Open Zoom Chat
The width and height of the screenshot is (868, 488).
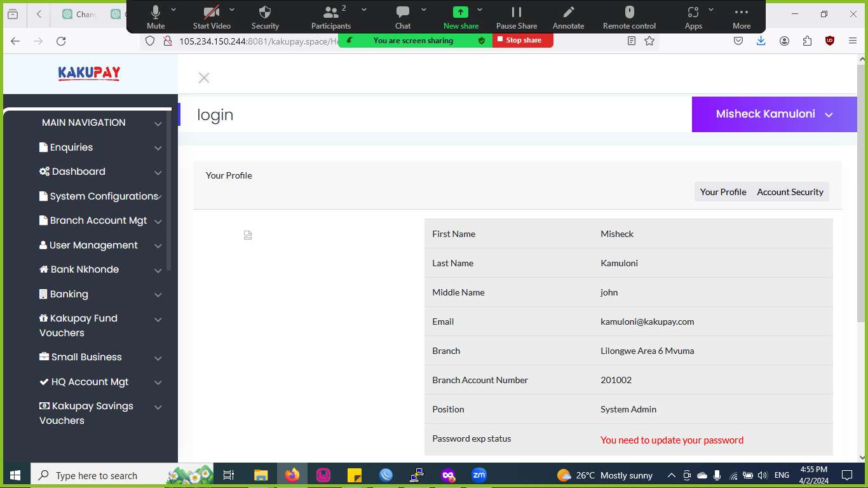tap(403, 17)
